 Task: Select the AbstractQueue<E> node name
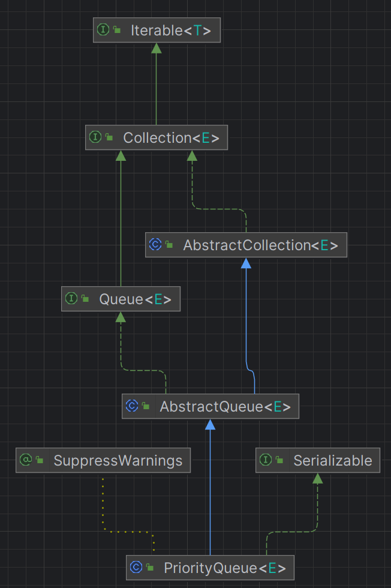pos(225,406)
